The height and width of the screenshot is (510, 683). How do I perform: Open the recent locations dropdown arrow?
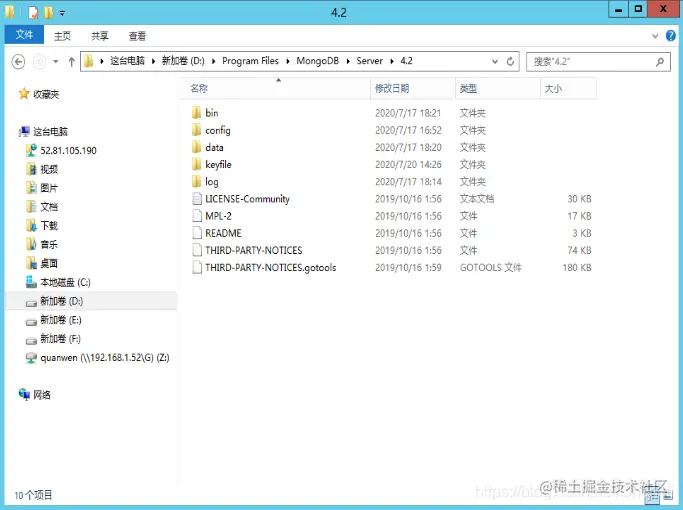(x=56, y=61)
